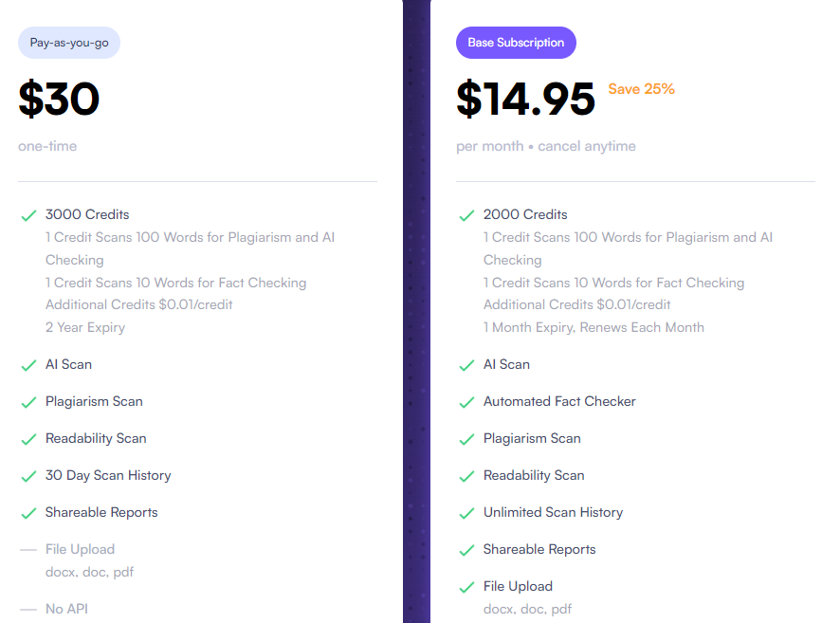Click pay-as-you-go Readability Scan feature
The height and width of the screenshot is (623, 840).
[96, 438]
